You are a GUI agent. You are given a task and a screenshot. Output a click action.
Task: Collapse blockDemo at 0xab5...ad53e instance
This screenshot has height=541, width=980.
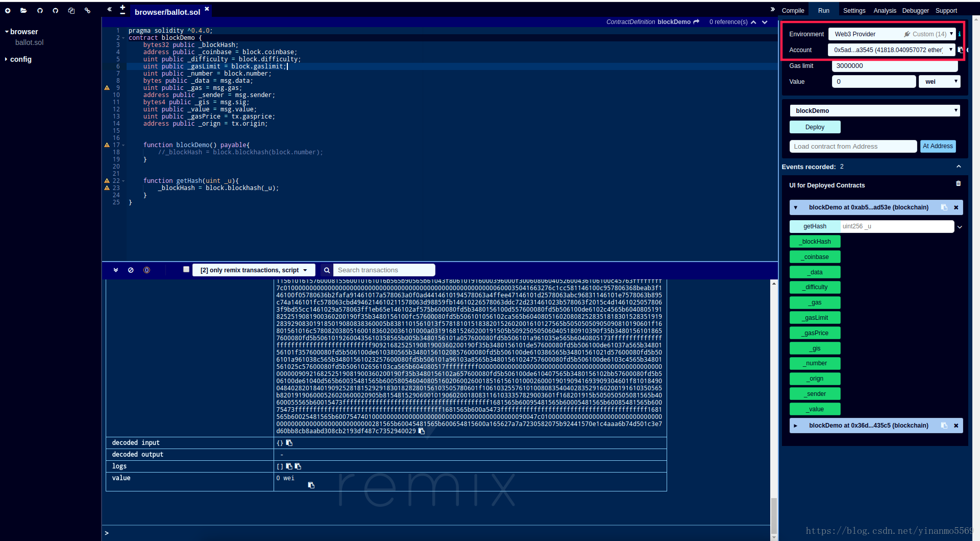(796, 207)
